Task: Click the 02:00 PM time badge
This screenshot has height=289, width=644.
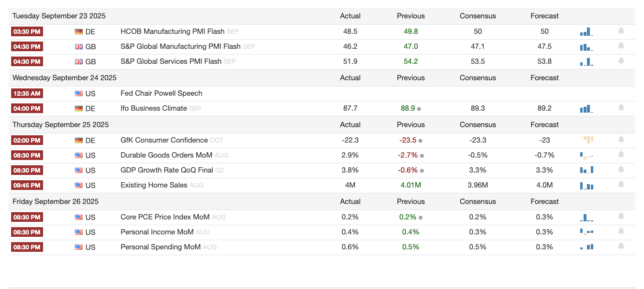Action: pos(27,141)
